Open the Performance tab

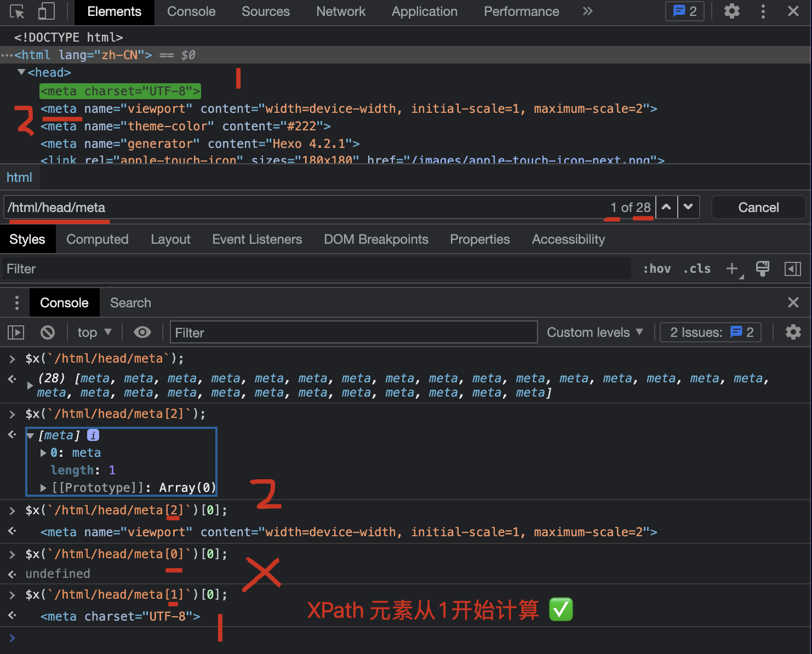[x=522, y=12]
